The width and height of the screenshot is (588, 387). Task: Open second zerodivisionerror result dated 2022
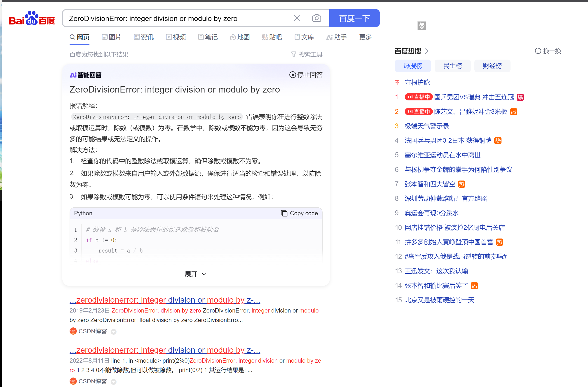(165, 350)
